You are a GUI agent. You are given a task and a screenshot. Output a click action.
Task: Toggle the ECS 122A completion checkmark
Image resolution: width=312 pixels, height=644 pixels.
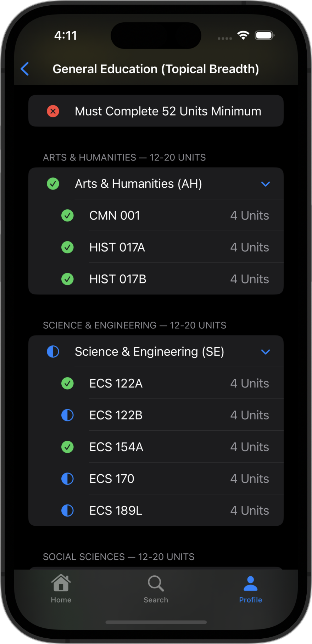point(67,383)
